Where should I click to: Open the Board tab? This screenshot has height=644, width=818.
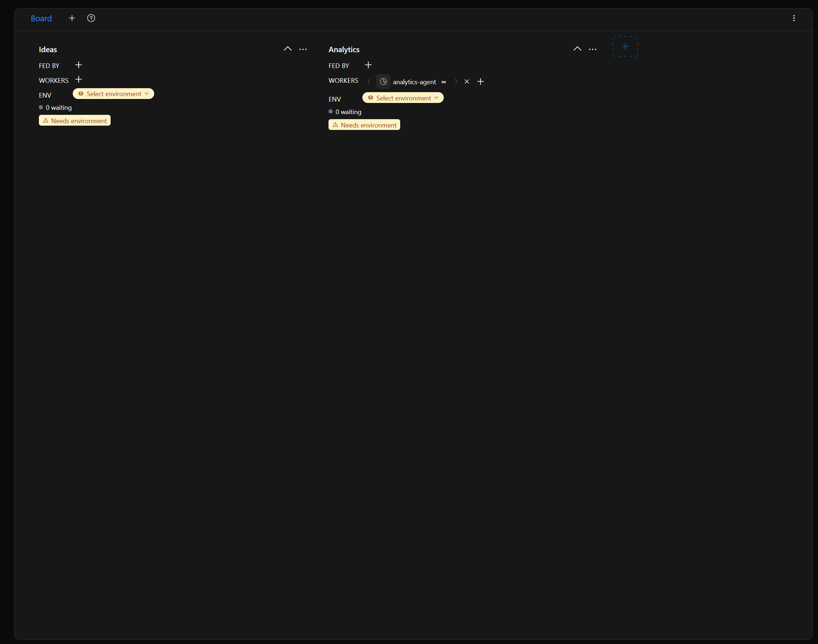click(41, 18)
